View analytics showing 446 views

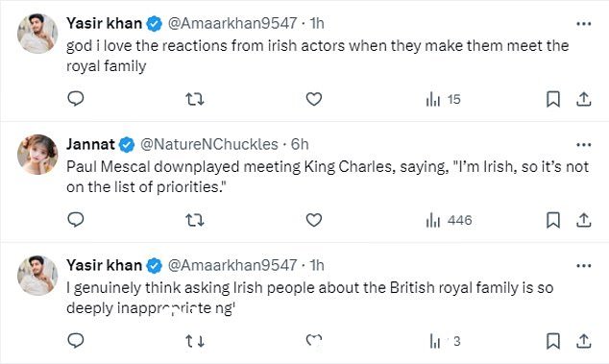coord(449,220)
